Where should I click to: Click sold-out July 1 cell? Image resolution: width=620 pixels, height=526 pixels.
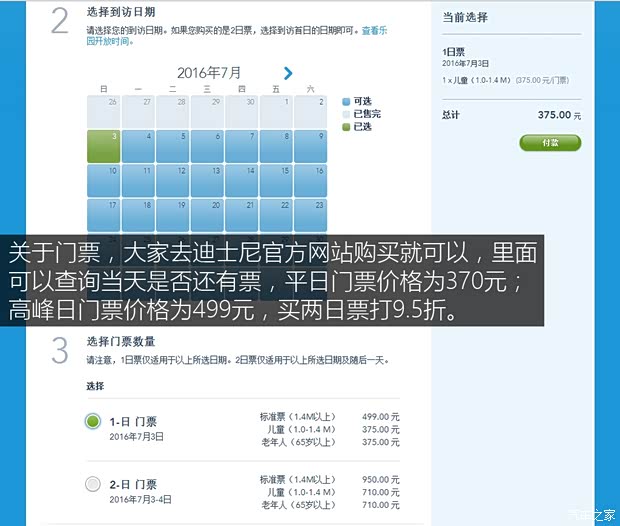(x=276, y=112)
